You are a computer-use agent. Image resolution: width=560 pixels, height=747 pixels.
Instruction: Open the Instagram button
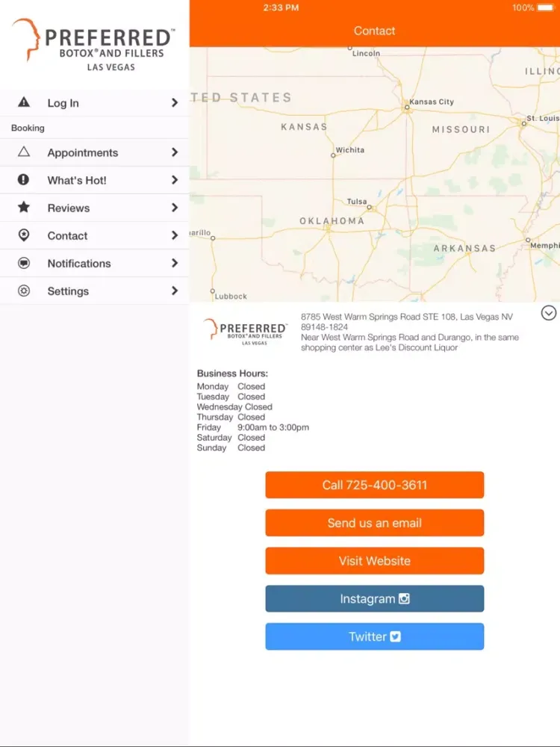(375, 598)
